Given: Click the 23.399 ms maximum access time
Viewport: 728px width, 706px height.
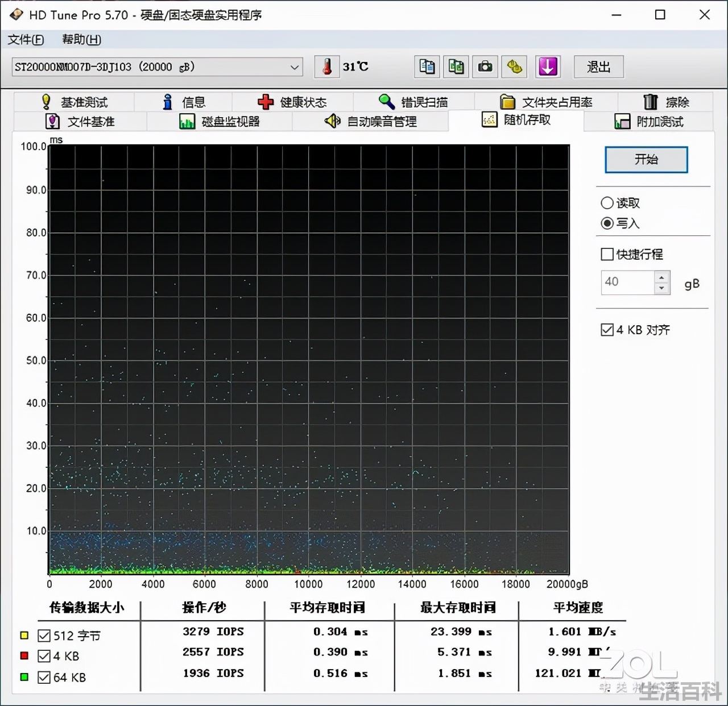Looking at the screenshot, I should coord(461,632).
